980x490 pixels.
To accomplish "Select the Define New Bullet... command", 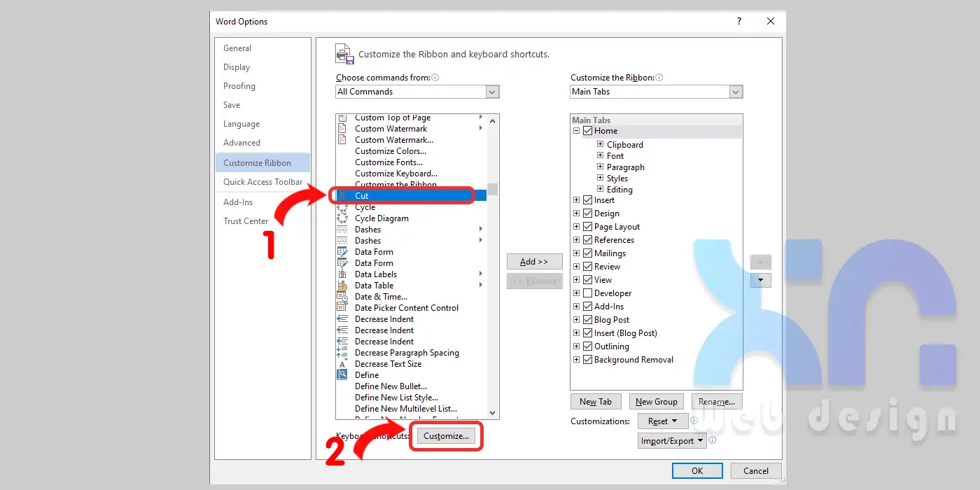I will click(391, 386).
